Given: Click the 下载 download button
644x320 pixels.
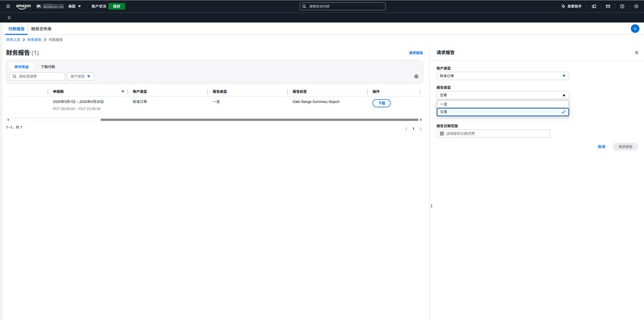Looking at the screenshot, I should click(x=381, y=103).
